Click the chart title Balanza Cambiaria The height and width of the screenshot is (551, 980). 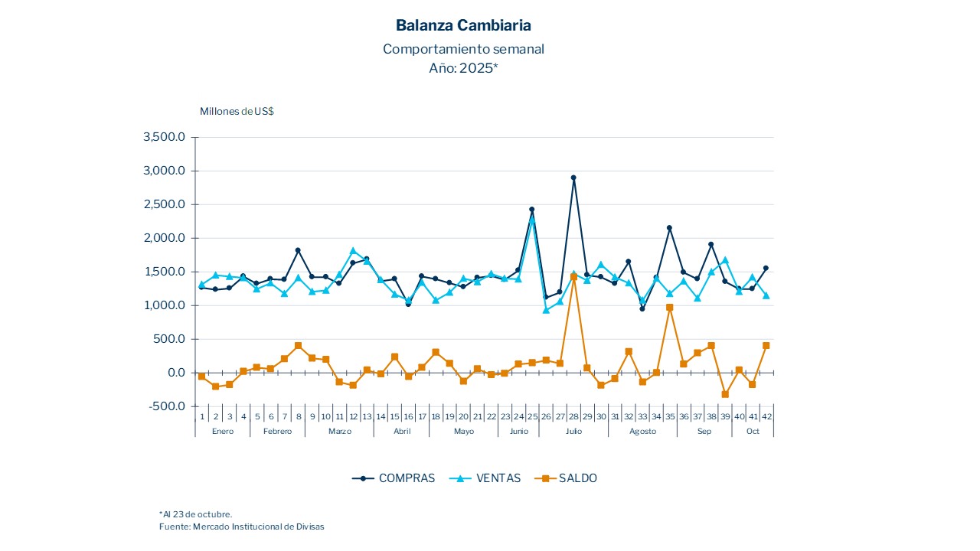(463, 25)
